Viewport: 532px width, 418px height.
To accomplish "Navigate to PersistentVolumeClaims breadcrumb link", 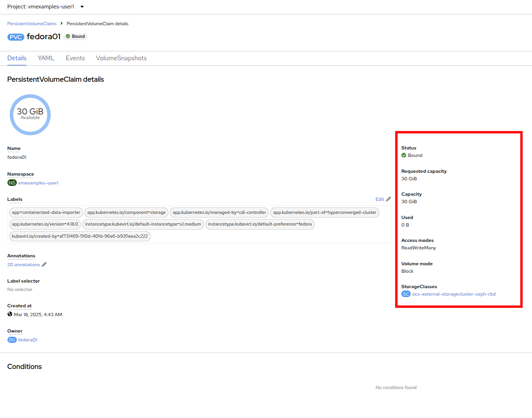I will pos(32,23).
